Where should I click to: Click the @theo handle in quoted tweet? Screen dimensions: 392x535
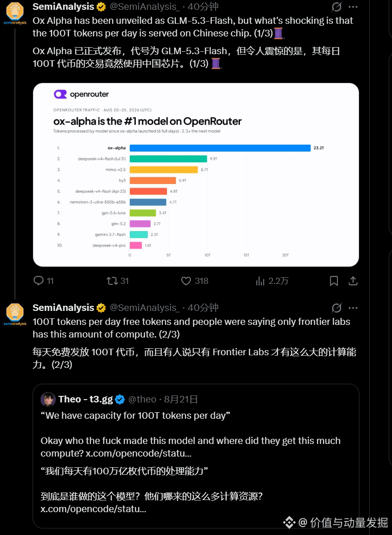pyautogui.click(x=142, y=399)
